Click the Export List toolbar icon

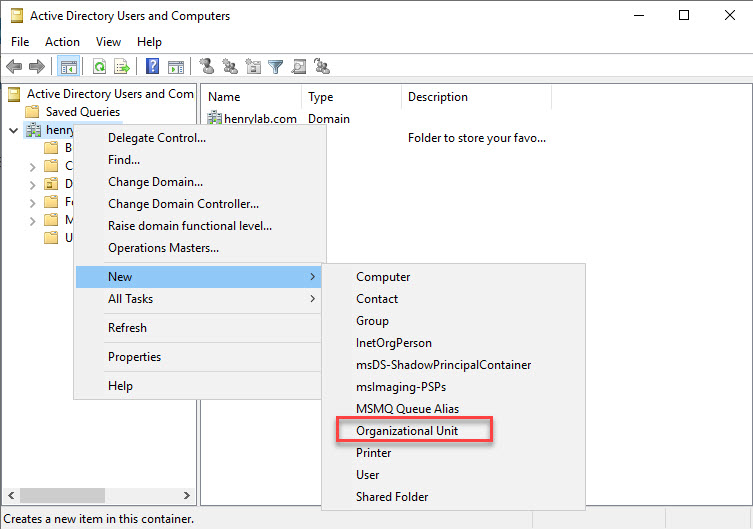tap(121, 67)
